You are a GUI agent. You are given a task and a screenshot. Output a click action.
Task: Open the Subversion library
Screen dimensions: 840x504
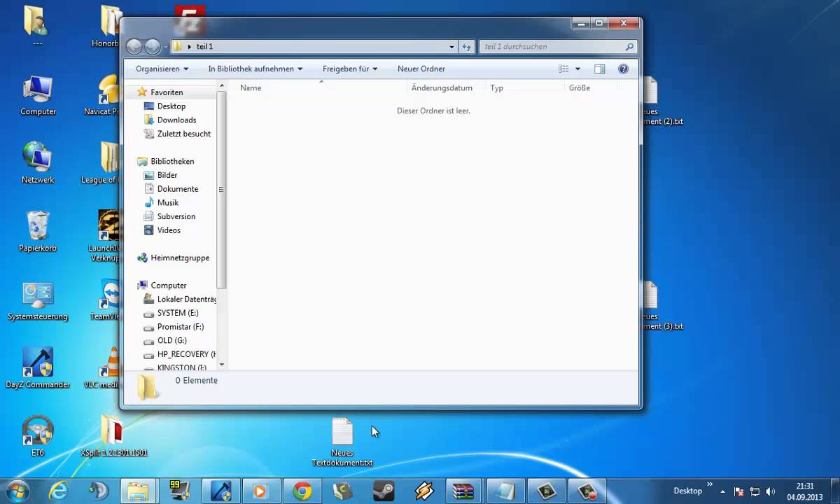[x=176, y=216]
